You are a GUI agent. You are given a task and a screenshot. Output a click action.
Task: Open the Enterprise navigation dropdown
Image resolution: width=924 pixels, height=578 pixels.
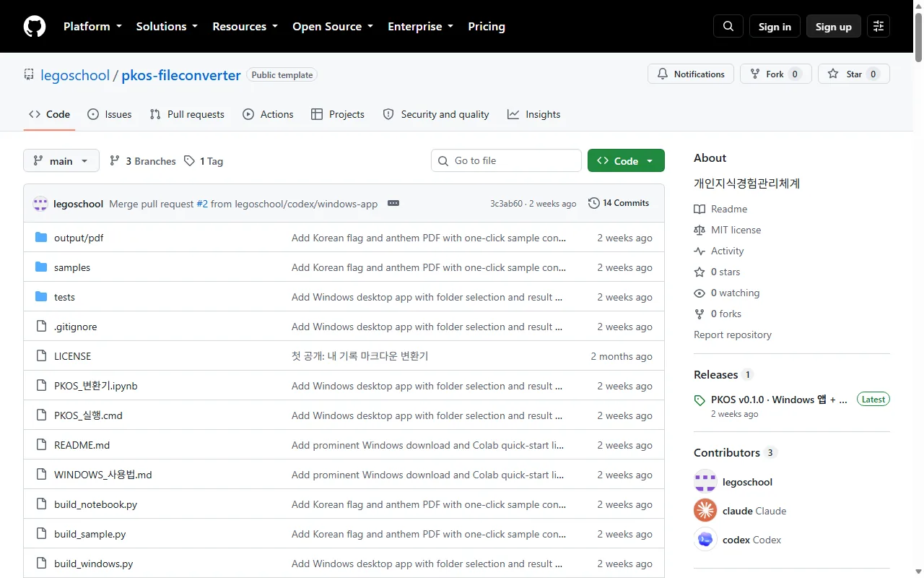(x=420, y=27)
